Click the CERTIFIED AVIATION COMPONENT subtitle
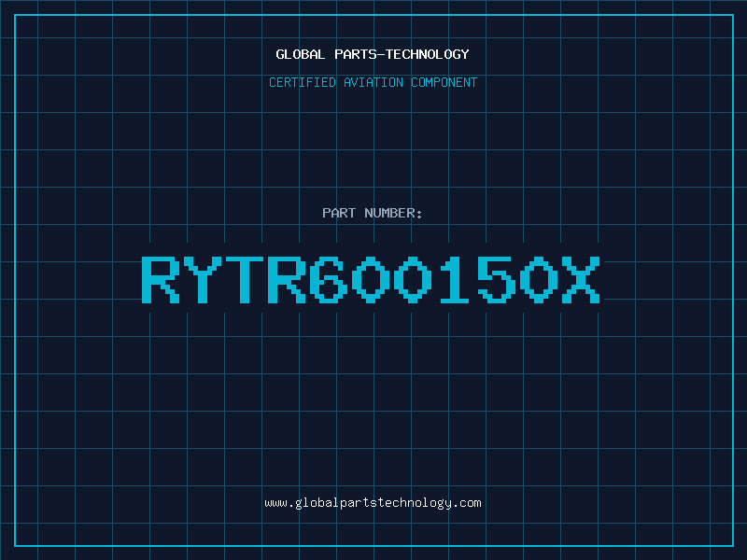The width and height of the screenshot is (747, 560). 373,82
